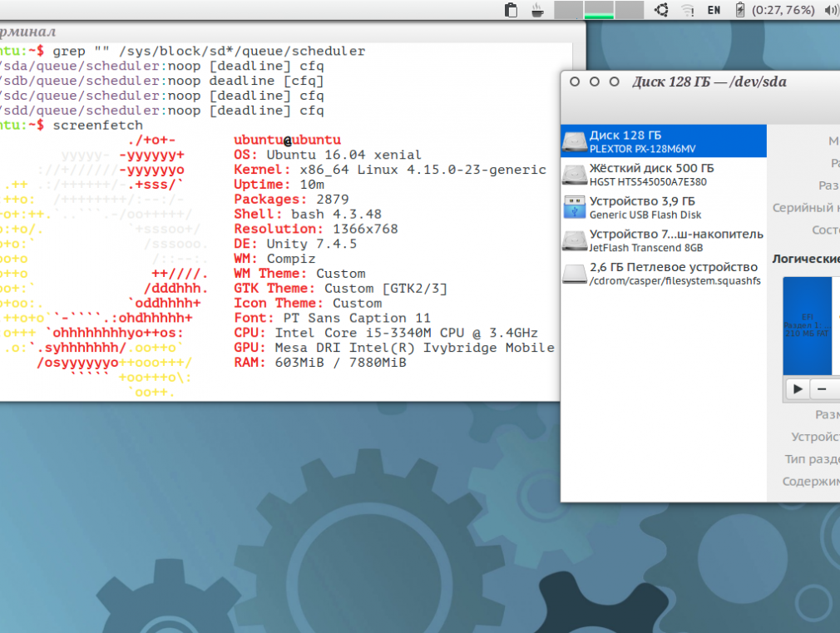Select the blue EFI partition block
The height and width of the screenshot is (633, 840).
point(808,325)
